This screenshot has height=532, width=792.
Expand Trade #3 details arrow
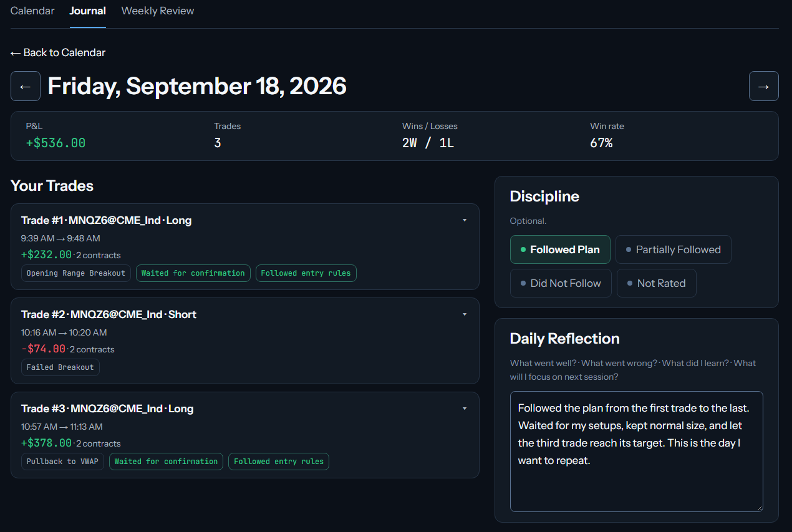(465, 409)
